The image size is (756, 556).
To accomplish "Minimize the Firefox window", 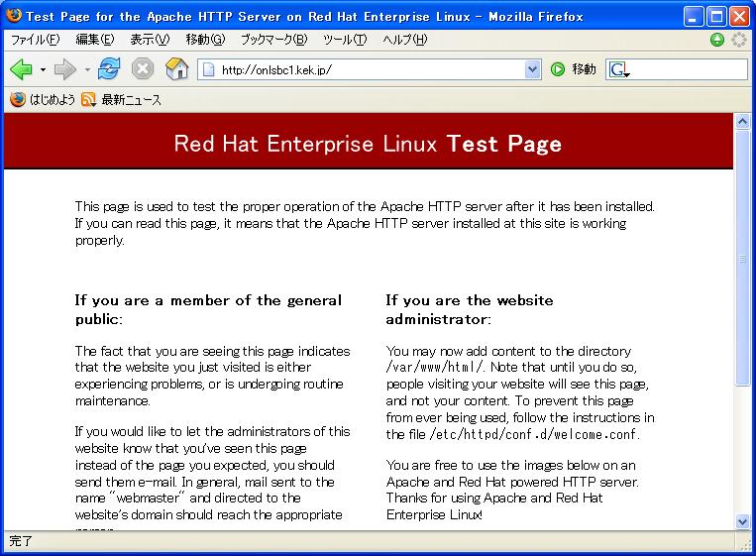I will click(694, 17).
